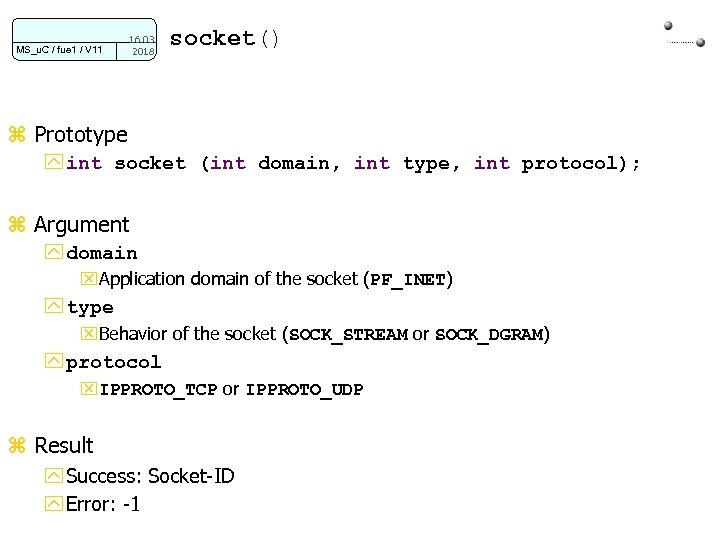Screen dimensions: 720x540
Task: Click the SOCK_STREAM constant text
Action: click(x=348, y=334)
